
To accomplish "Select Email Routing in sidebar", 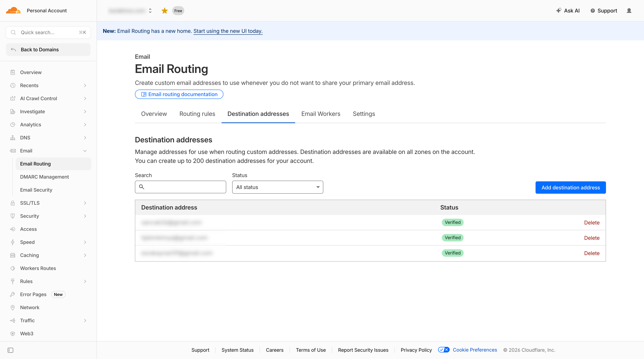I will 53,164.
